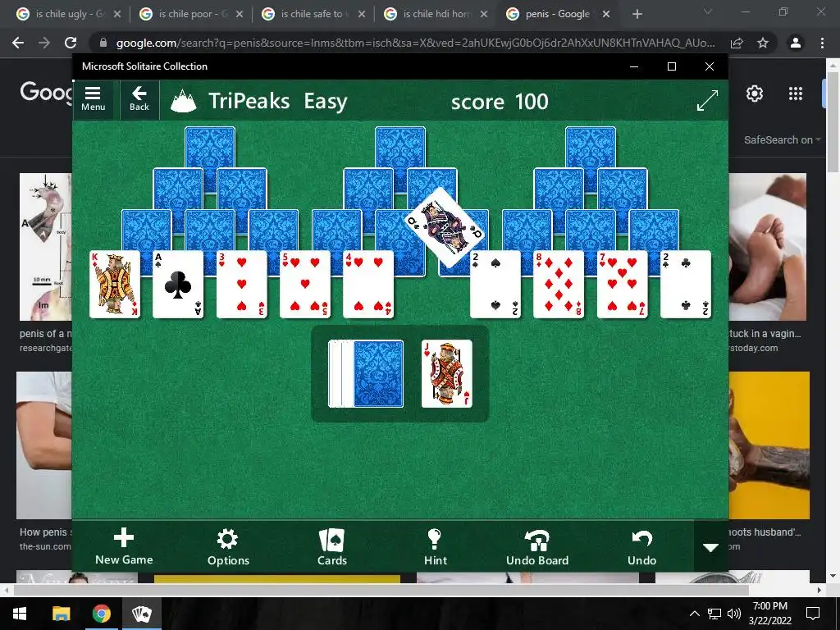Open the Cards deck selector
Screen dimensions: 840x630
pos(332,547)
